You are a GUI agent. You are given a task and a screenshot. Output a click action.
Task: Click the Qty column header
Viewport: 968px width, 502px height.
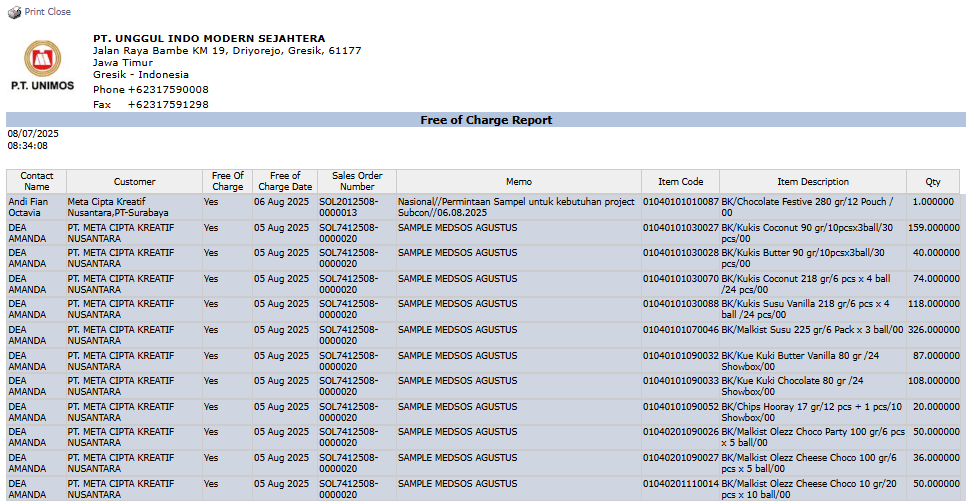(932, 182)
